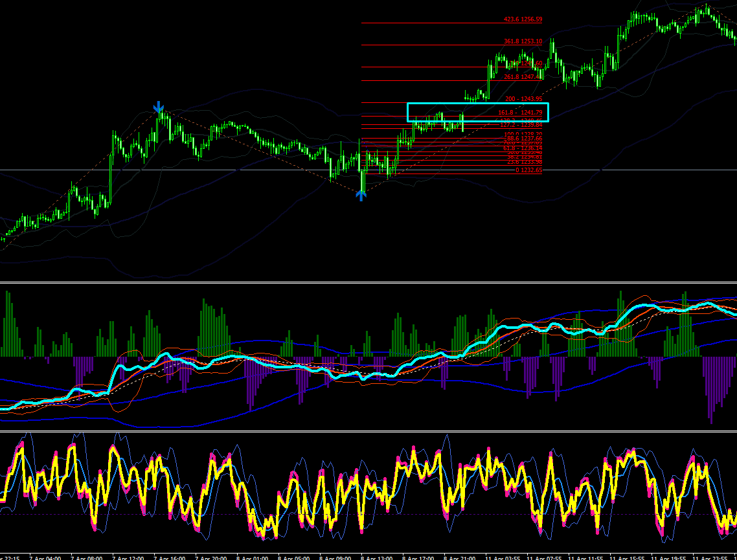The width and height of the screenshot is (737, 560).
Task: Click the separator between price chart and histogram panel
Action: (368, 282)
